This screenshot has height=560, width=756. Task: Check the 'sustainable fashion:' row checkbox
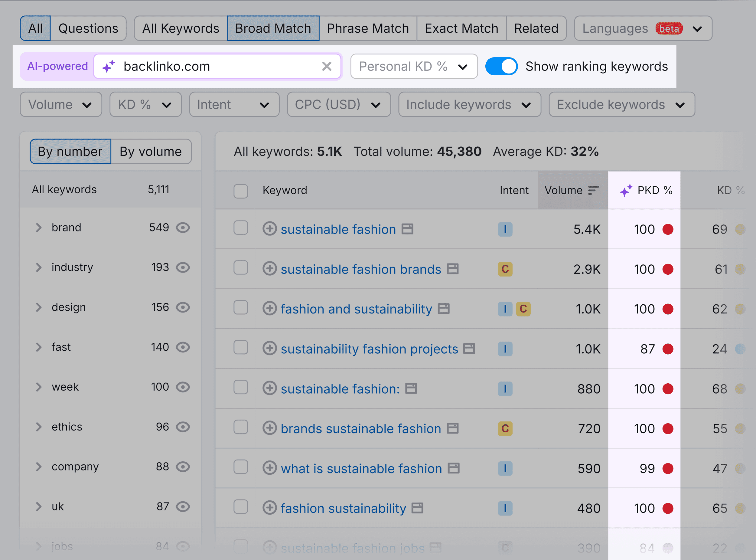[x=241, y=387]
